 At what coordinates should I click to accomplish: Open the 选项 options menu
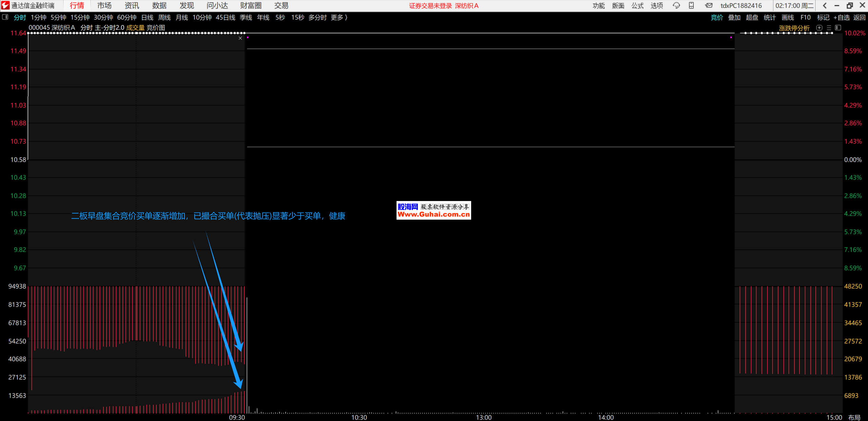click(657, 5)
